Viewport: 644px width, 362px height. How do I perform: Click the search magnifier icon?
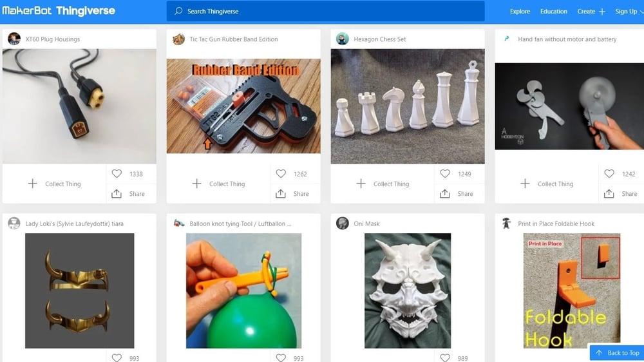pos(178,11)
